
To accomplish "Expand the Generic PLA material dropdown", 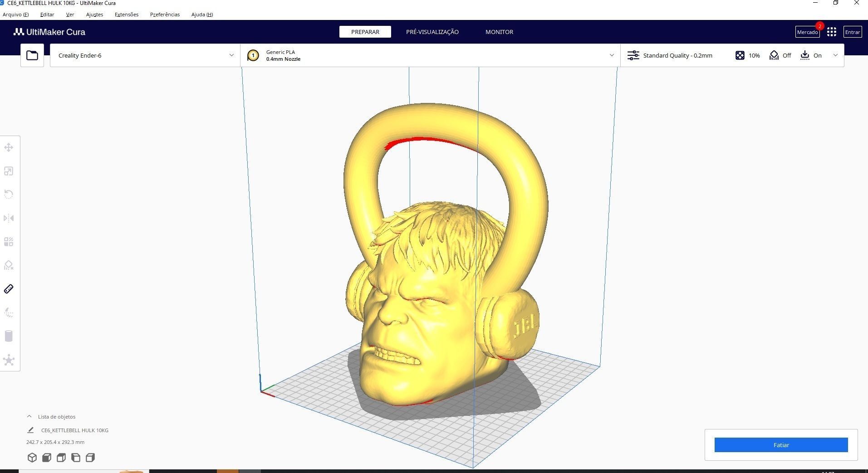I will [x=430, y=55].
